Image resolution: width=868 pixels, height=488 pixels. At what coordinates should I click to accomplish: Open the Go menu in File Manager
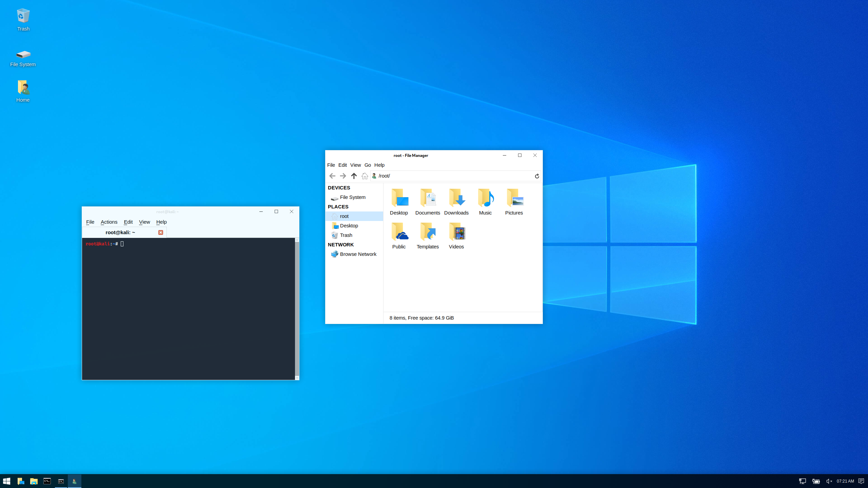pyautogui.click(x=367, y=165)
